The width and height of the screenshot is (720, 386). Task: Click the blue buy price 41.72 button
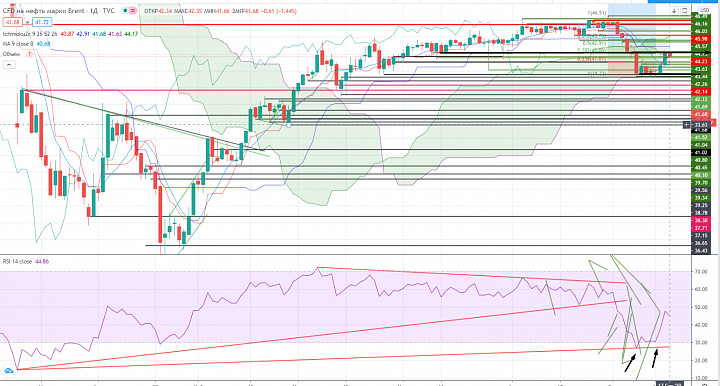[41, 22]
